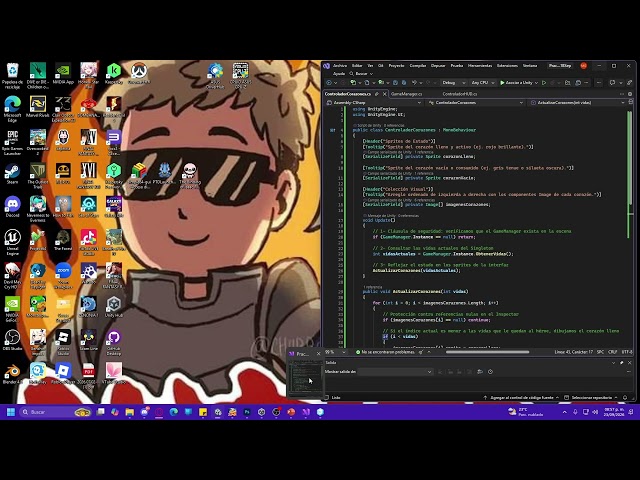Launch Steam from the desktop

point(12,173)
